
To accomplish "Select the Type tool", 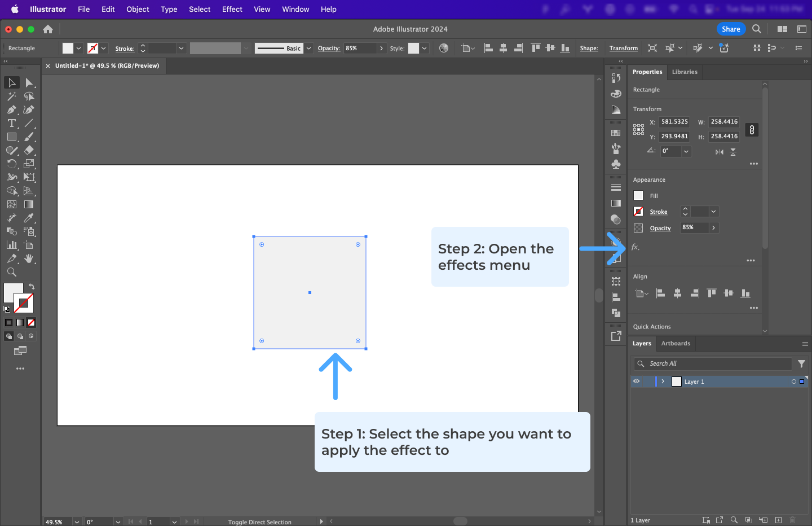I will (11, 124).
